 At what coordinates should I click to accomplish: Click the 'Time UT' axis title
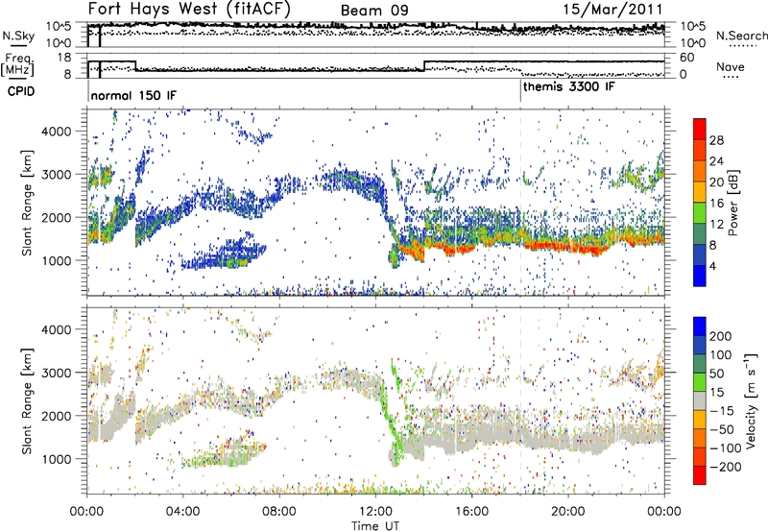pos(375,526)
